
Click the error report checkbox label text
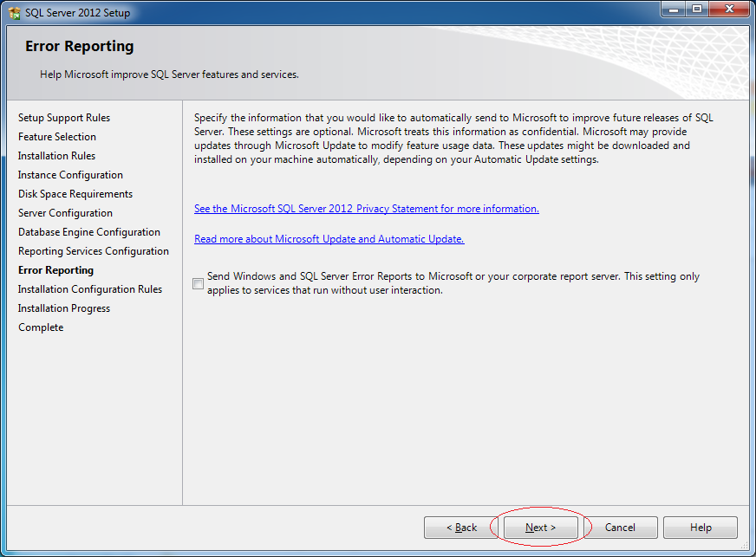(453, 283)
